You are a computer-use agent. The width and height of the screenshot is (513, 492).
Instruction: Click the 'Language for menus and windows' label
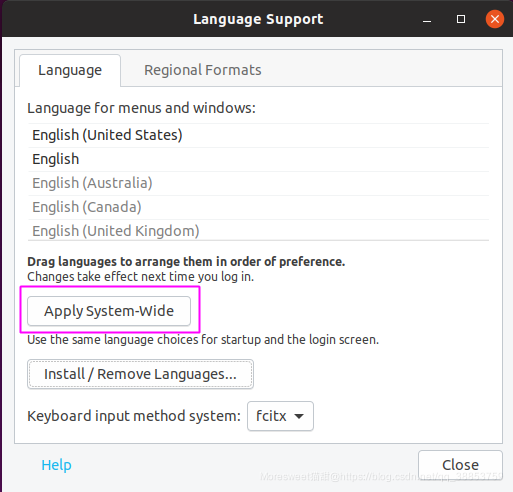[141, 108]
